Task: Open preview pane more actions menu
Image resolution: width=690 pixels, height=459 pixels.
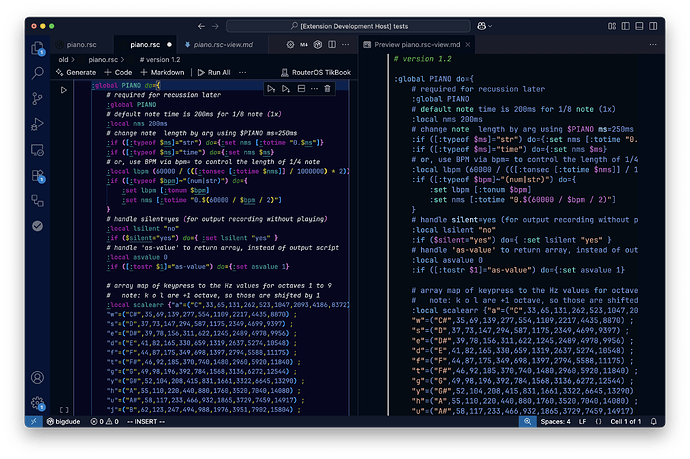Action: (653, 44)
